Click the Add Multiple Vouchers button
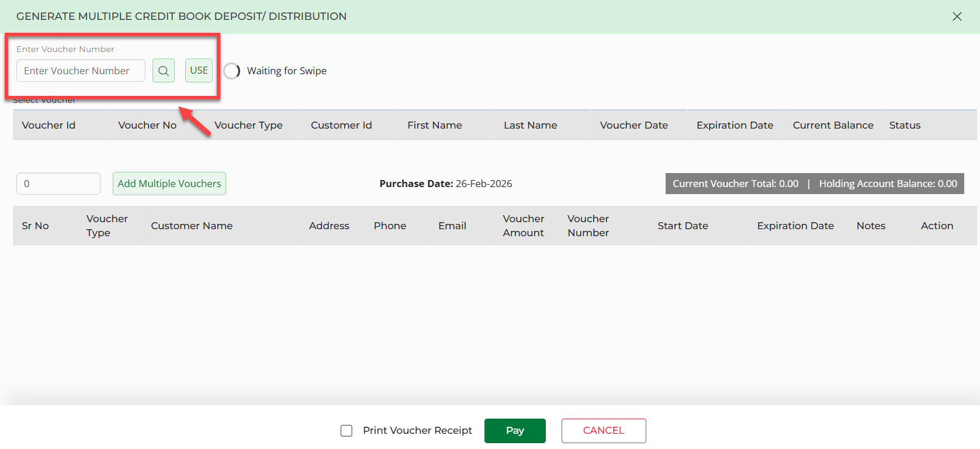 169,184
